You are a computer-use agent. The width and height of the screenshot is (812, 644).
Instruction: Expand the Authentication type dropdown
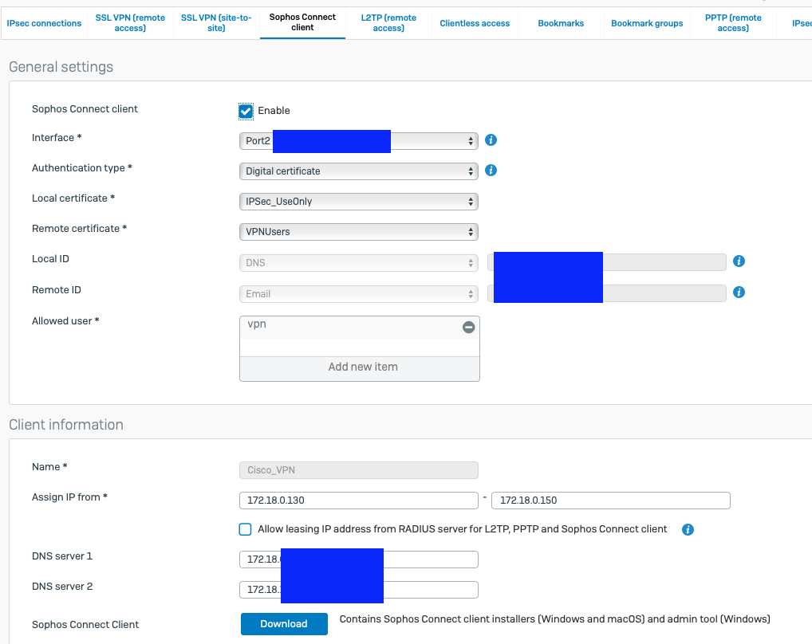point(358,171)
